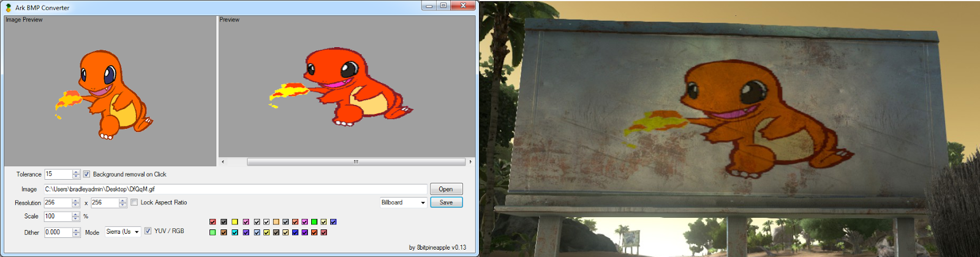This screenshot has width=980, height=257.
Task: Maximize the Ark BMP Converter window
Action: (443, 6)
